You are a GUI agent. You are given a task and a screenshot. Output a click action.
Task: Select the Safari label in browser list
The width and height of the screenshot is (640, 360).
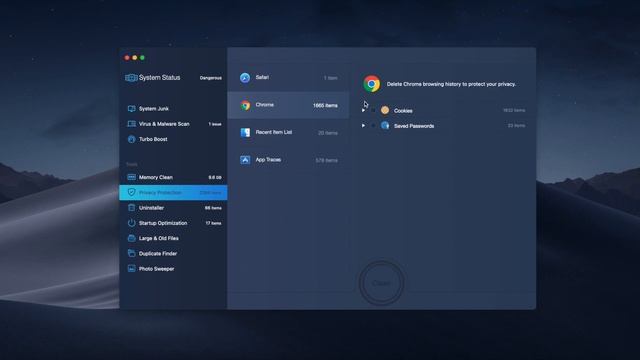(262, 77)
